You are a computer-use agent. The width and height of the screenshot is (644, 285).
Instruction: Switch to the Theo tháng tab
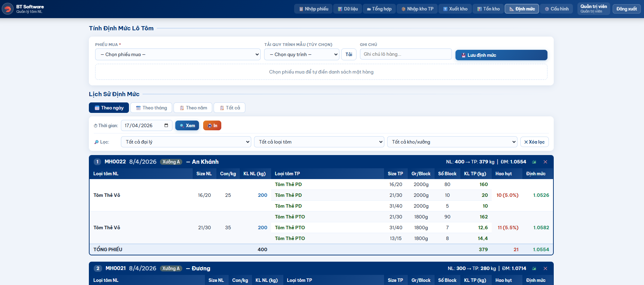[151, 108]
